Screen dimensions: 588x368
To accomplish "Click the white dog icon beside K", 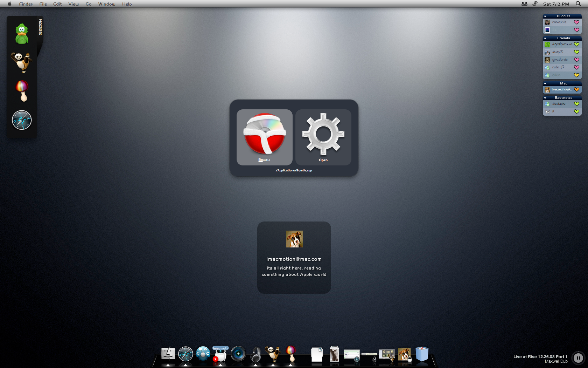I will (547, 111).
